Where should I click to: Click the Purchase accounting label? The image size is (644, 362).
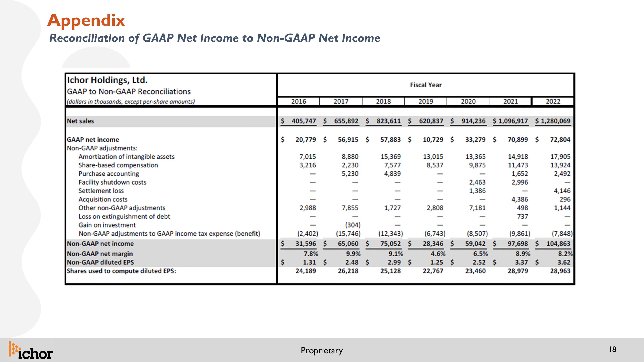(x=109, y=174)
